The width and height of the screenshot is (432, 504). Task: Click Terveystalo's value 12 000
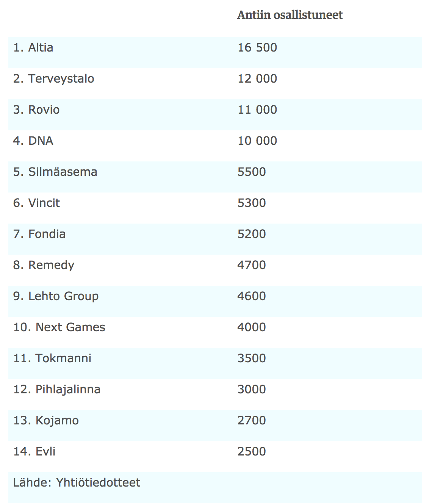click(x=257, y=79)
